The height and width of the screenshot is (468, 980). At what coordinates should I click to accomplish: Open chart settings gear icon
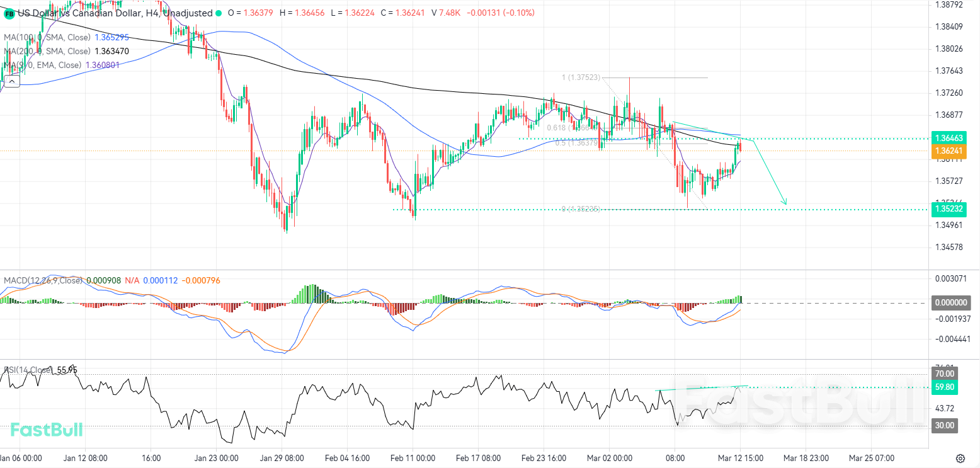tap(960, 458)
